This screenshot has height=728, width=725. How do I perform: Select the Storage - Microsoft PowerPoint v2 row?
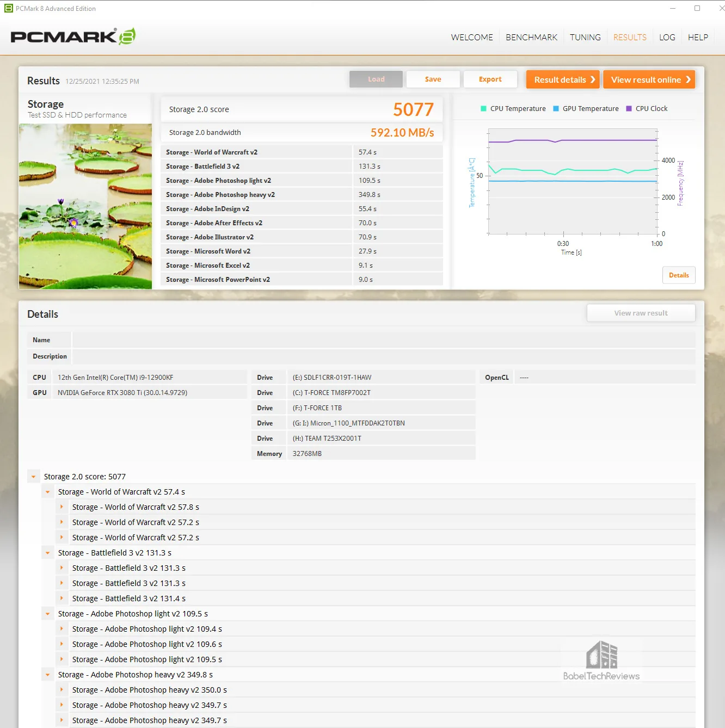point(302,280)
